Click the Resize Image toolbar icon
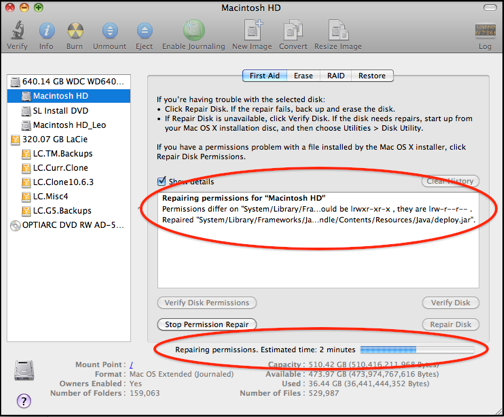This screenshot has width=504, height=417. [x=338, y=30]
